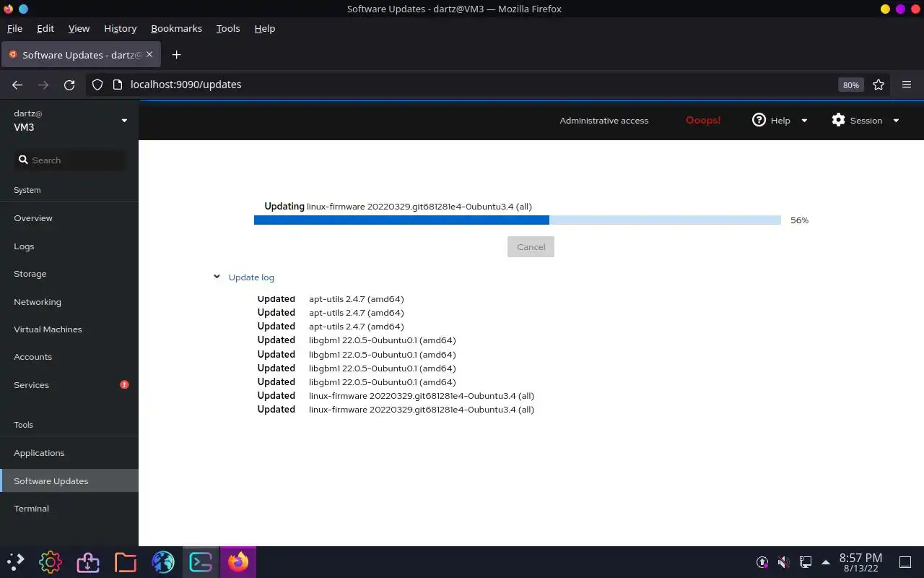Collapse the Update log section

point(244,277)
